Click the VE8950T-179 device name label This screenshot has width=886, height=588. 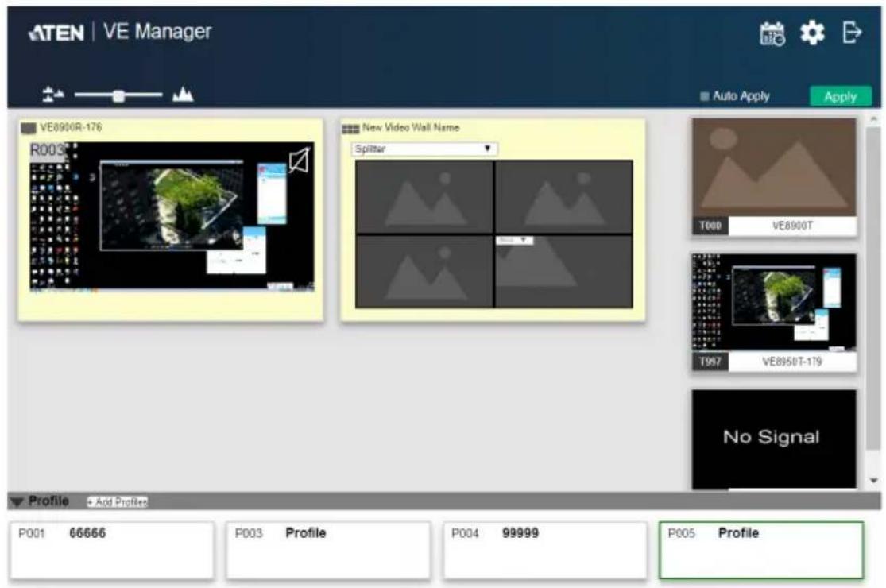click(x=791, y=362)
